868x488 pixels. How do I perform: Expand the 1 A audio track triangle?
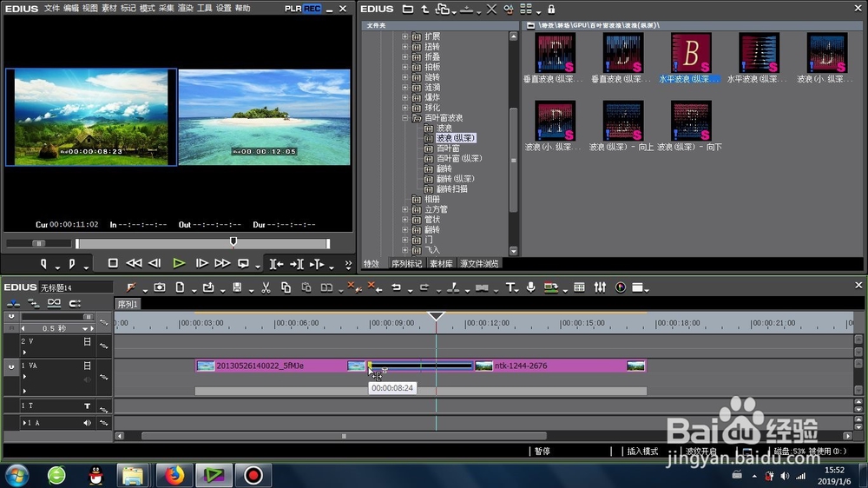pyautogui.click(x=23, y=423)
